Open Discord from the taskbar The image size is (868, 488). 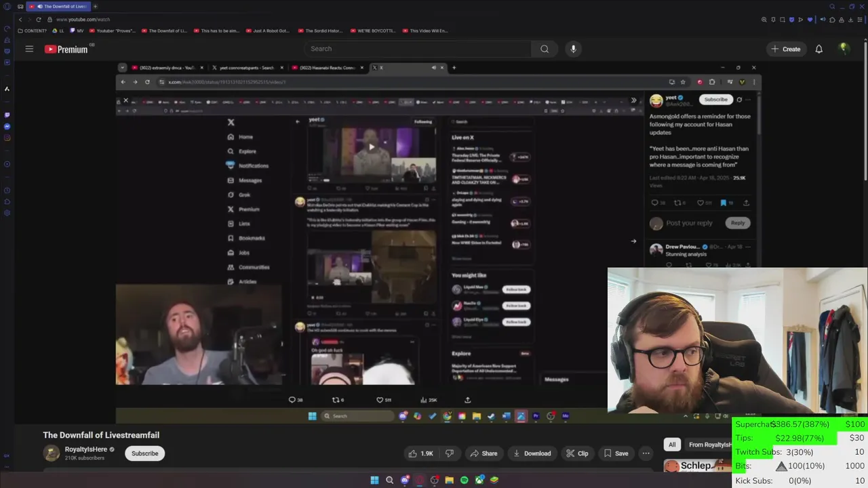point(405,480)
